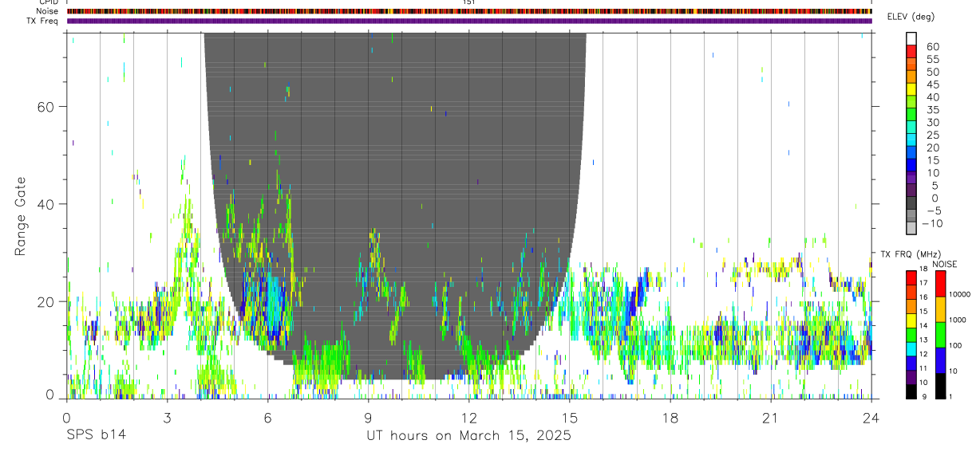This screenshot has height=452, width=980.
Task: Click the SPS b14 beam label
Action: coord(97,435)
